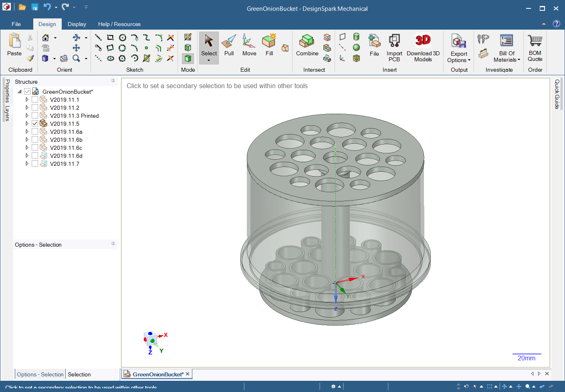This screenshot has height=392, width=565.
Task: Open the Layers side panel
Action: [7, 113]
